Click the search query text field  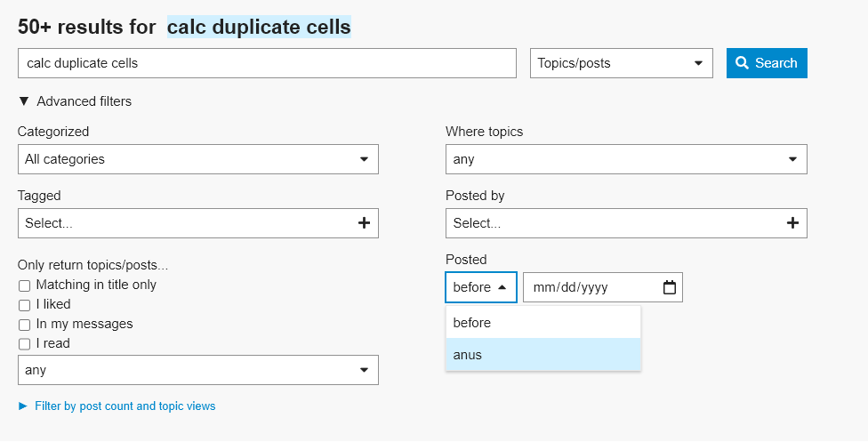(267, 63)
